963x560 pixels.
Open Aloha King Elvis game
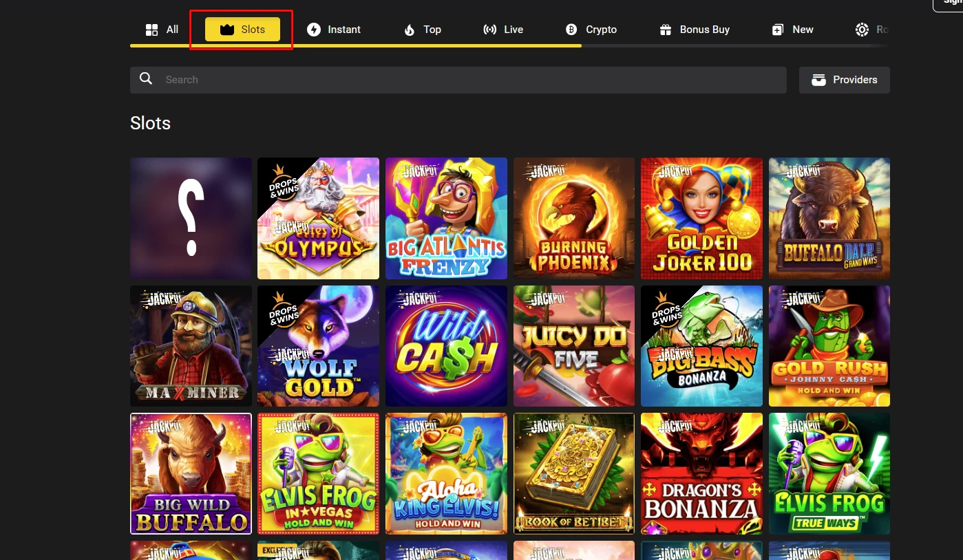tap(446, 473)
